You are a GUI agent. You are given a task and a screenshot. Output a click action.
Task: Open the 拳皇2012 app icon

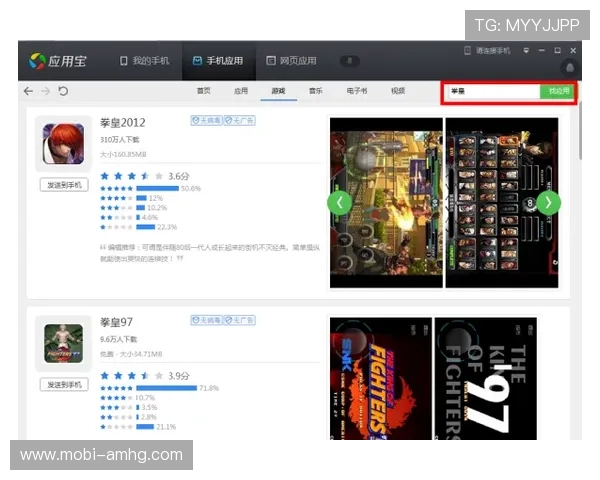tap(64, 144)
